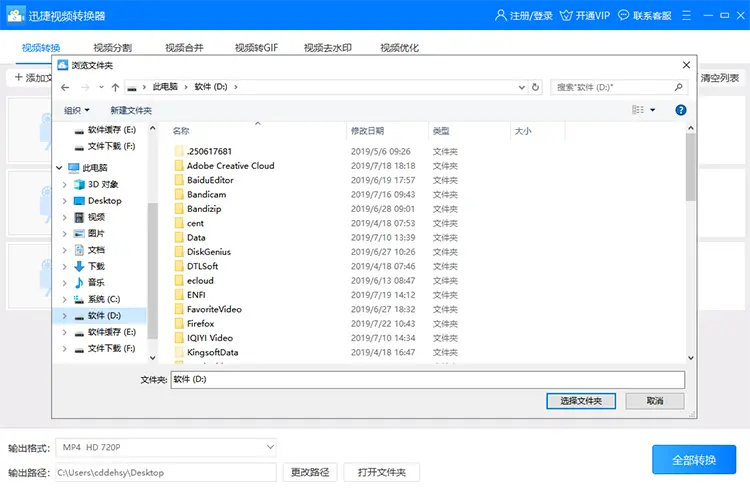Switch to the 视频去水印 tab
Viewport: 750px width, 492px height.
328,48
